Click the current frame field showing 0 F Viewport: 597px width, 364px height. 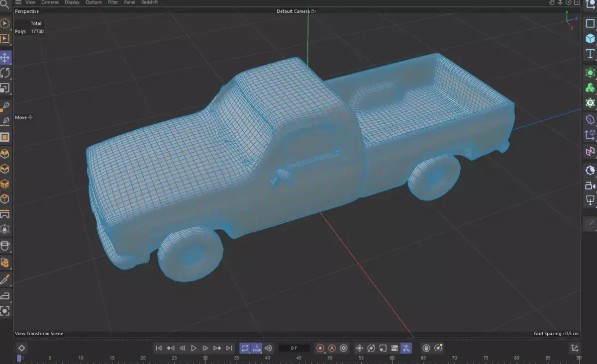pos(295,348)
